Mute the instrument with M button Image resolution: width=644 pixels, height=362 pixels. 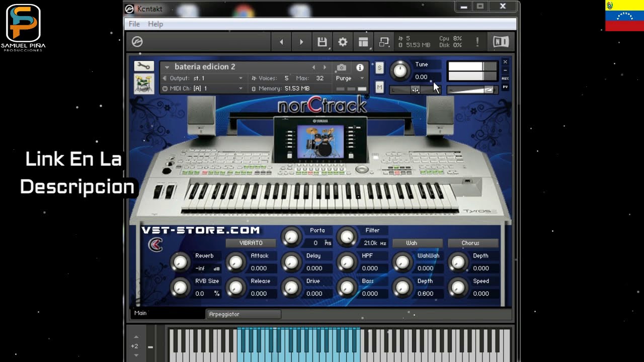[x=379, y=87]
